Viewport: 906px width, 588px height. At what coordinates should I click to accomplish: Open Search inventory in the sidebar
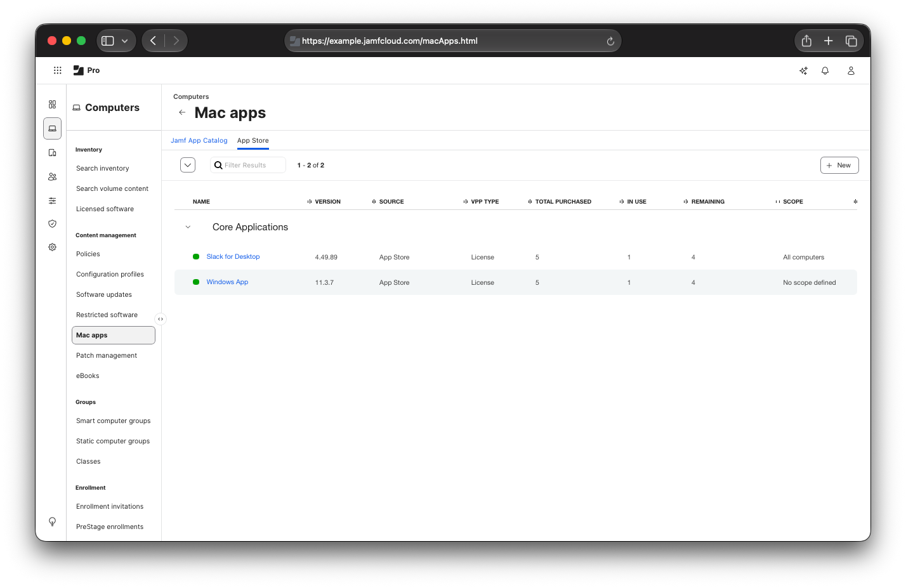tap(102, 169)
